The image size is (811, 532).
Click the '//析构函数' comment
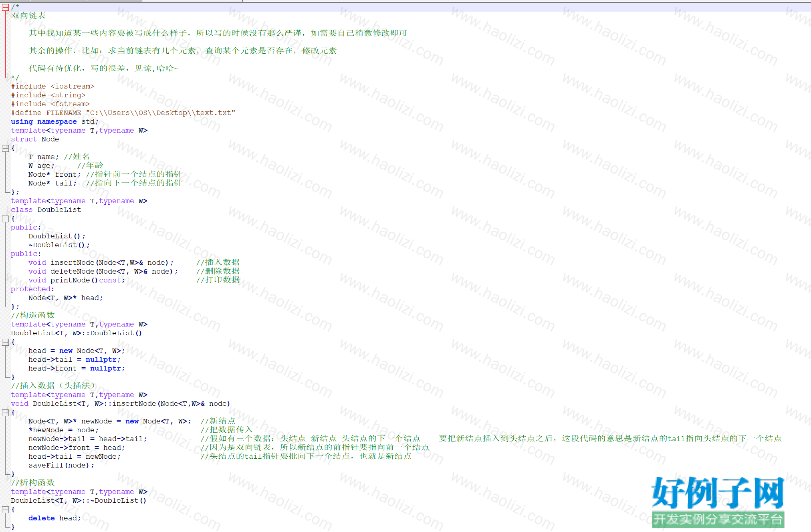click(x=33, y=483)
